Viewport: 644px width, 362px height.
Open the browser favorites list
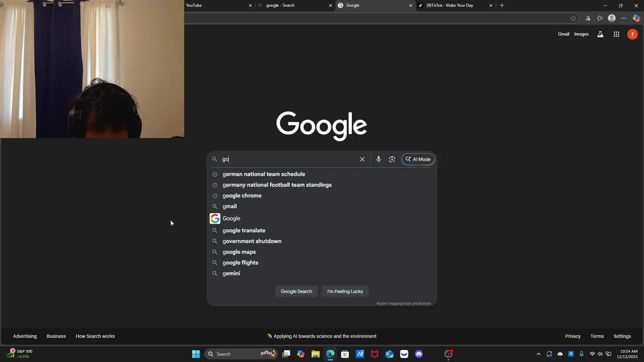(600, 18)
